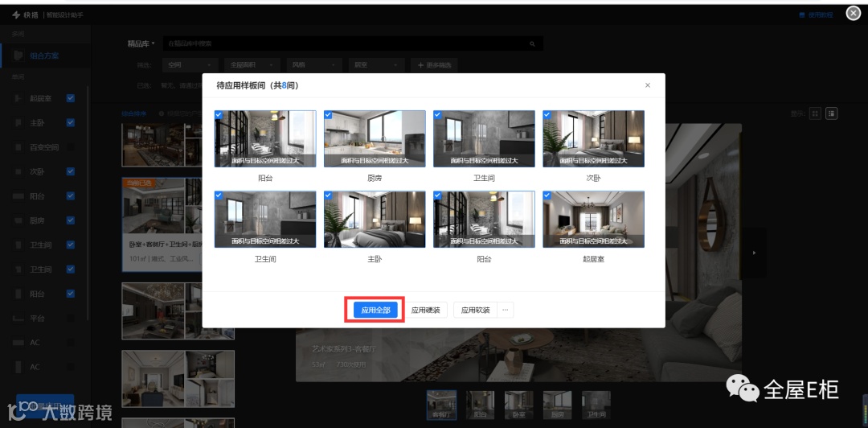Uncheck the 起居室 sample room in the dialog
Viewport: 868px width, 428px height.
pos(547,195)
